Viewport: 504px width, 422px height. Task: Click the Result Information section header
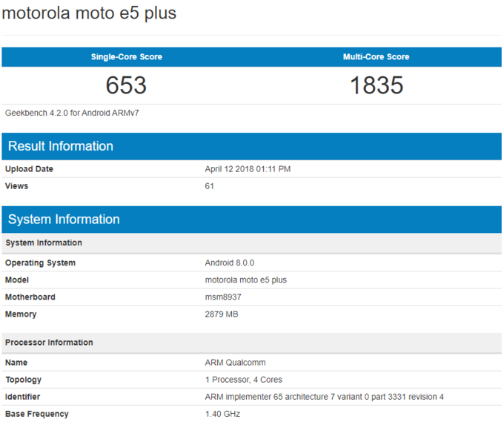pyautogui.click(x=61, y=146)
